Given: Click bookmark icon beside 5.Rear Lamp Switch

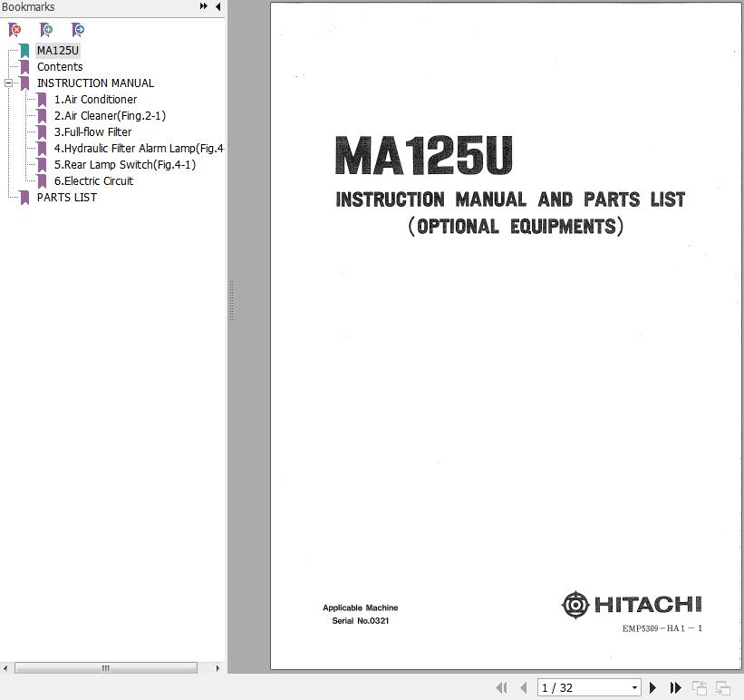Looking at the screenshot, I should click(x=42, y=165).
